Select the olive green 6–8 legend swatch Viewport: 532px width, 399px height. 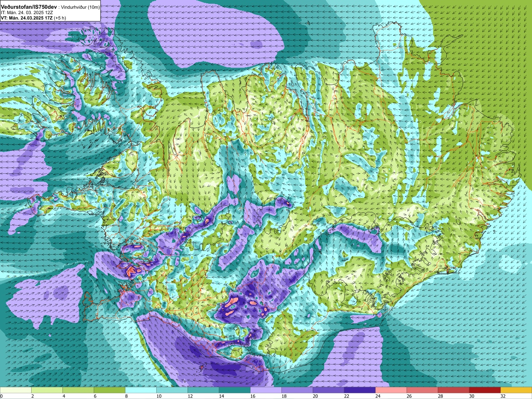click(x=109, y=390)
